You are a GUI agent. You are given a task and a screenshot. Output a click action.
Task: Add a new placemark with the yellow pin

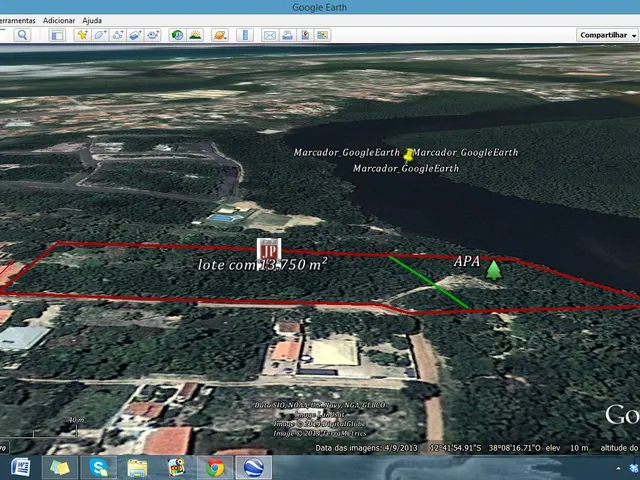[x=82, y=35]
